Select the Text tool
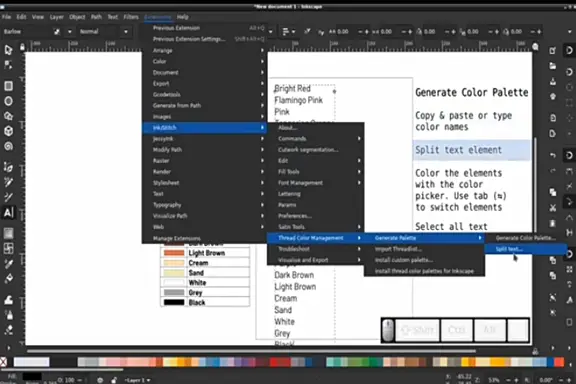 pyautogui.click(x=8, y=212)
